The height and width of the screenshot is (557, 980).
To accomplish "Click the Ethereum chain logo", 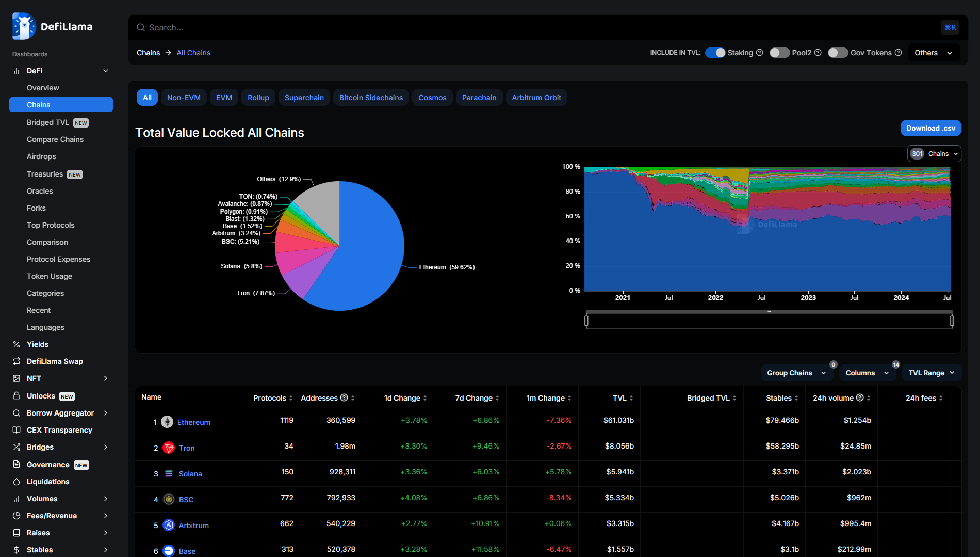I will click(x=167, y=422).
